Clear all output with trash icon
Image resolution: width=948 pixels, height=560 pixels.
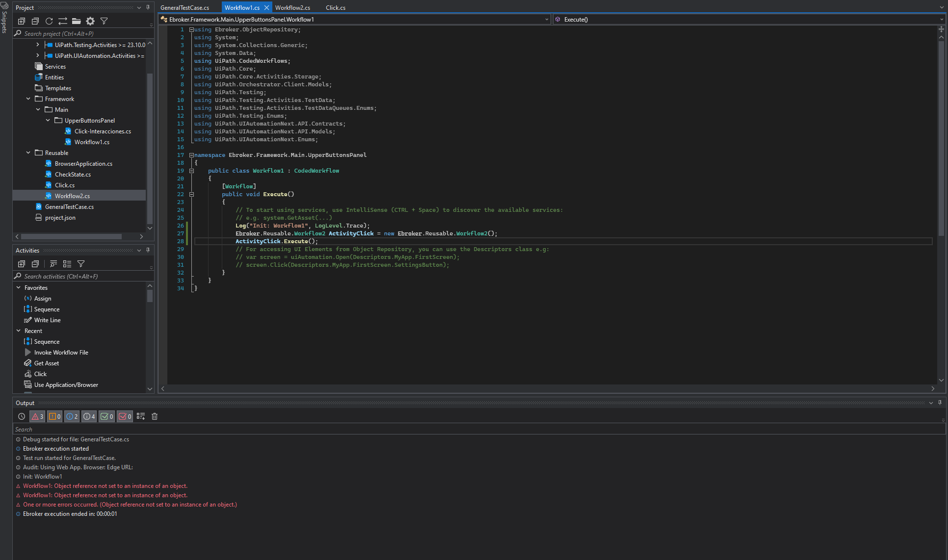tap(155, 416)
